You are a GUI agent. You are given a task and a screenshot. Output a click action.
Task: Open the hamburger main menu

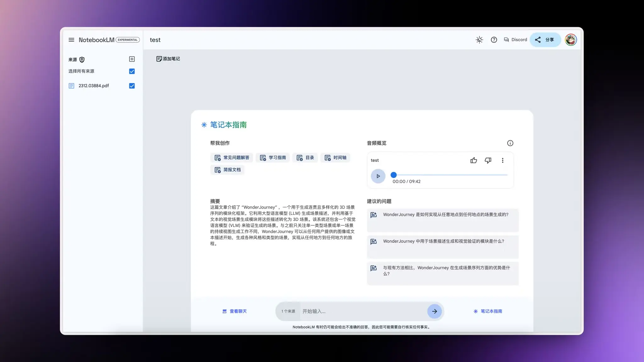[71, 40]
